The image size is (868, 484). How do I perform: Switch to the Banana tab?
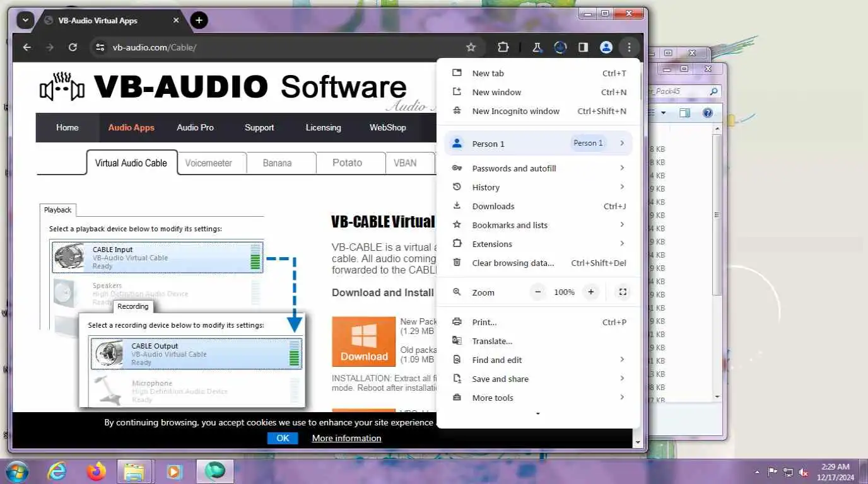pos(278,163)
